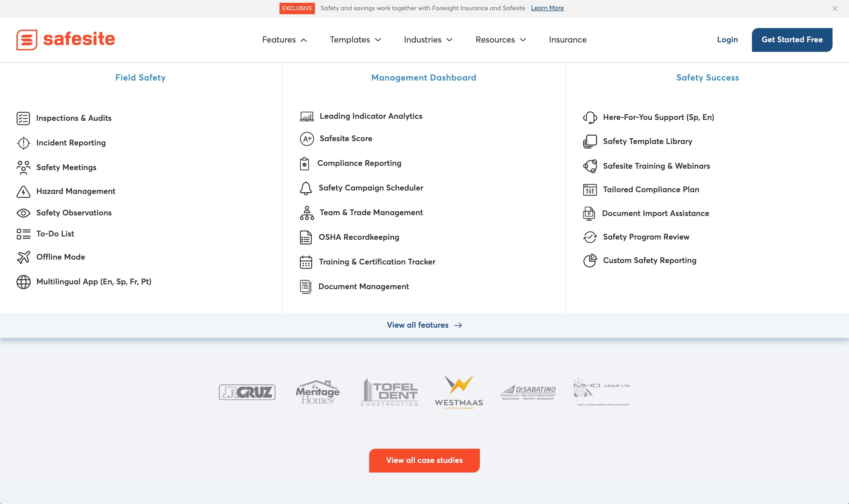Click the Offline Mode airplane icon
This screenshot has width=849, height=504.
pyautogui.click(x=24, y=257)
